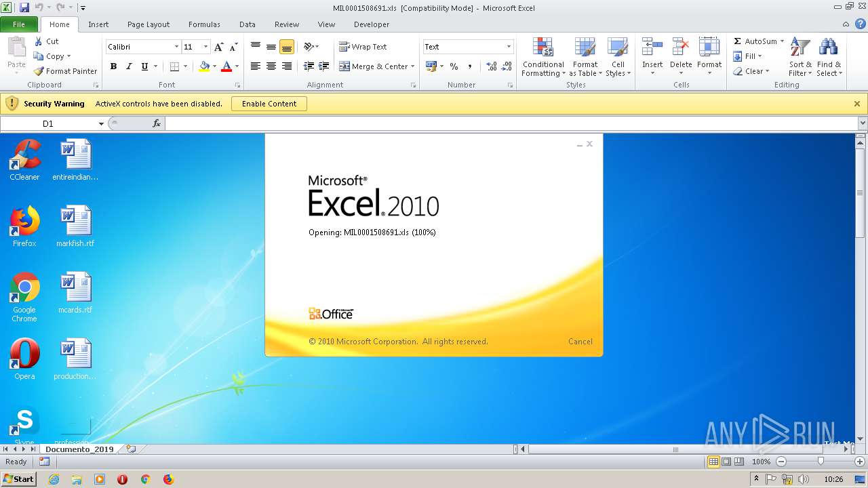Click the Decrease Decimal icon
This screenshot has height=488, width=868.
point(507,66)
